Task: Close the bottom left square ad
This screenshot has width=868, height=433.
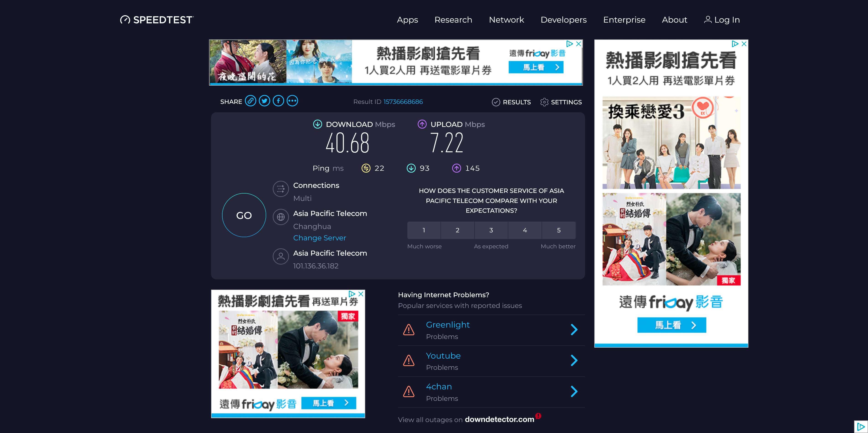Action: point(361,294)
